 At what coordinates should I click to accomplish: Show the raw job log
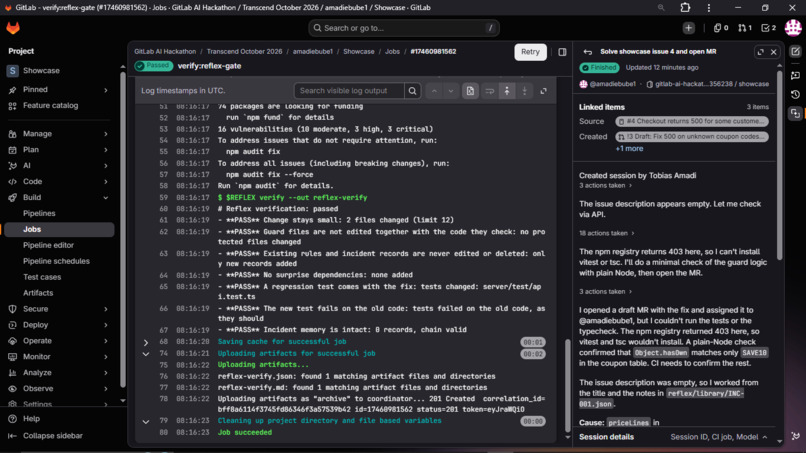[470, 91]
